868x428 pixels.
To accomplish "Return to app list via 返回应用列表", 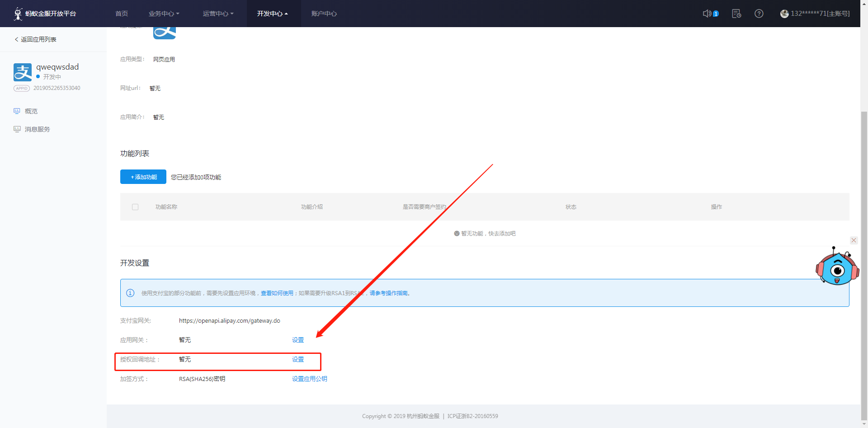I will tap(35, 39).
